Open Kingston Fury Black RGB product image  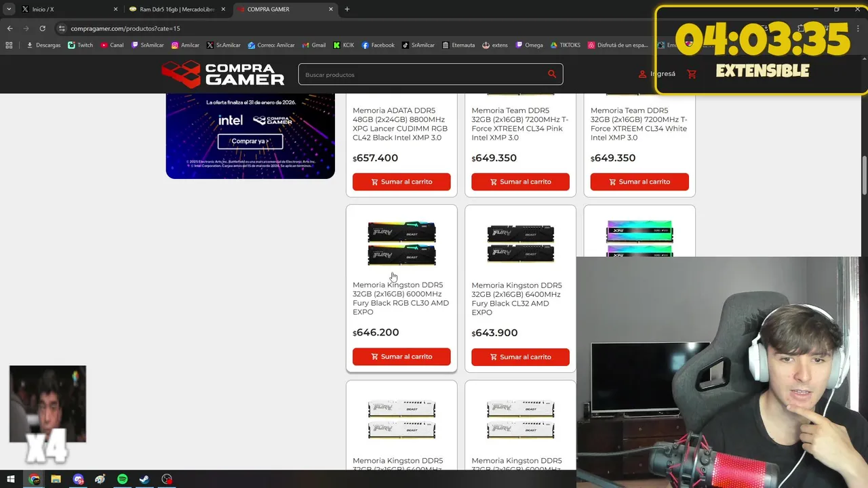tap(401, 243)
